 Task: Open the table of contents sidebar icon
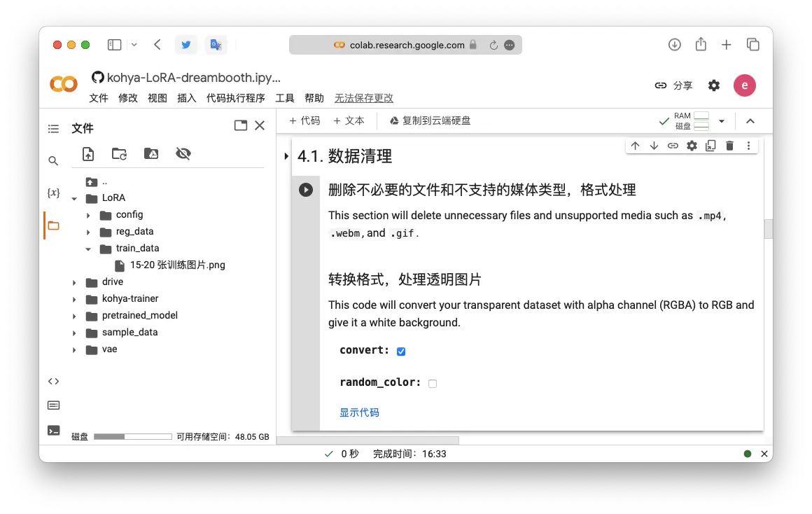pos(53,129)
